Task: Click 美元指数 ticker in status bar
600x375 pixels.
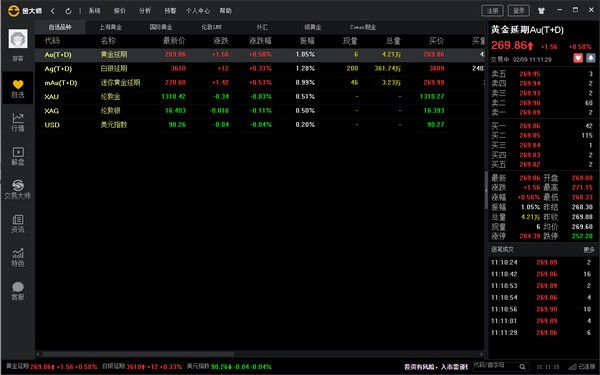Action: [x=229, y=367]
